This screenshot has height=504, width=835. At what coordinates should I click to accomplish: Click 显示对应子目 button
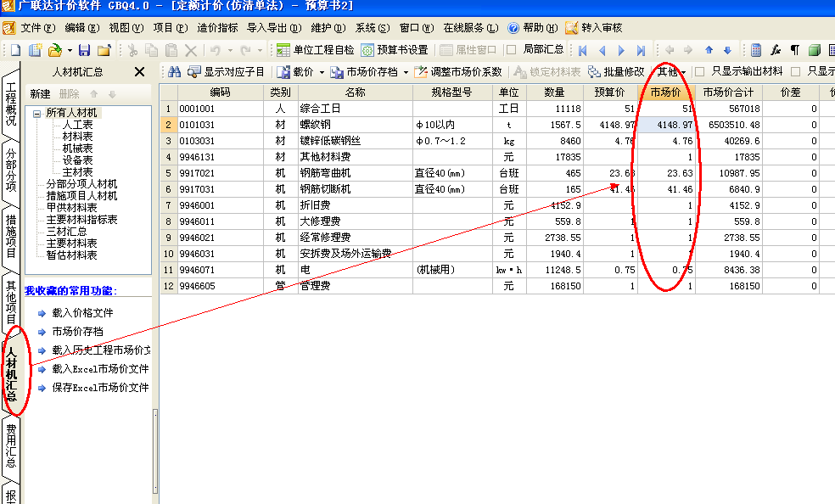pyautogui.click(x=226, y=71)
